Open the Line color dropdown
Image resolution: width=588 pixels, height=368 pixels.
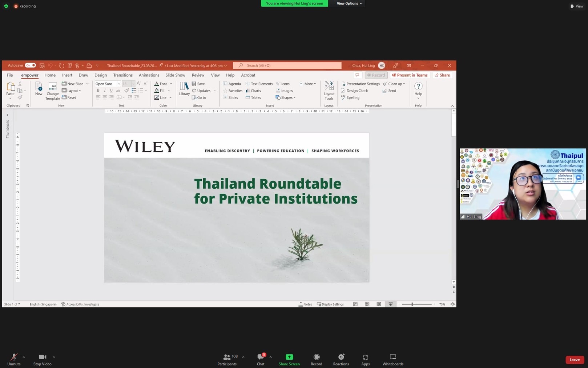170,97
